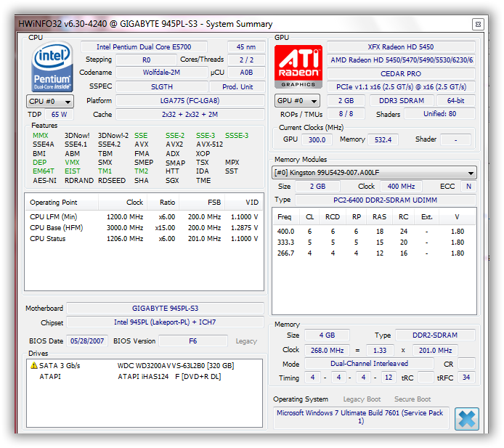Click the XFX Radeon HD 5450 field
Viewport: 504px width, 448px height.
click(x=401, y=47)
